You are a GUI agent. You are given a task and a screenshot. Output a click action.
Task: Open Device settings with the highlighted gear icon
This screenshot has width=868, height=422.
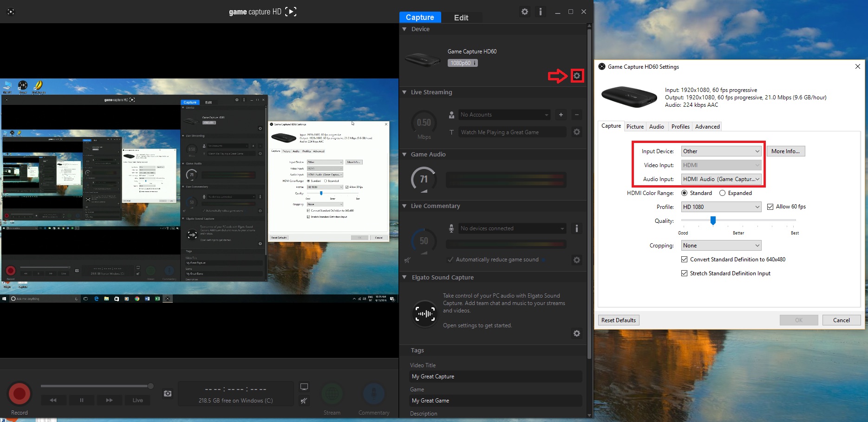[x=577, y=75]
